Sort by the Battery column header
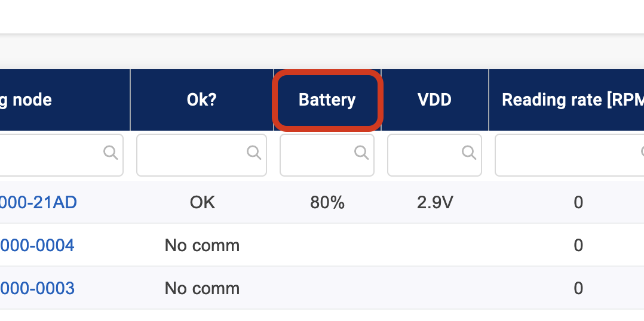 coord(327,100)
